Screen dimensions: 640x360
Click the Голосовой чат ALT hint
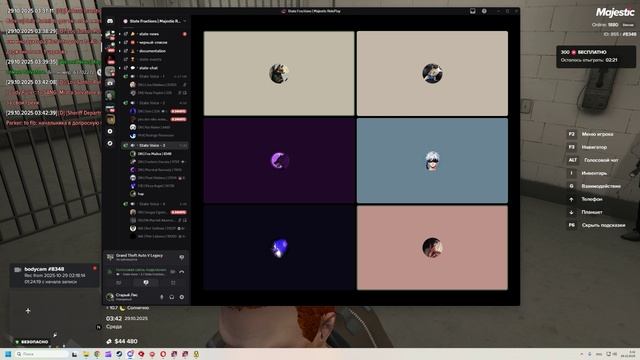click(x=594, y=160)
